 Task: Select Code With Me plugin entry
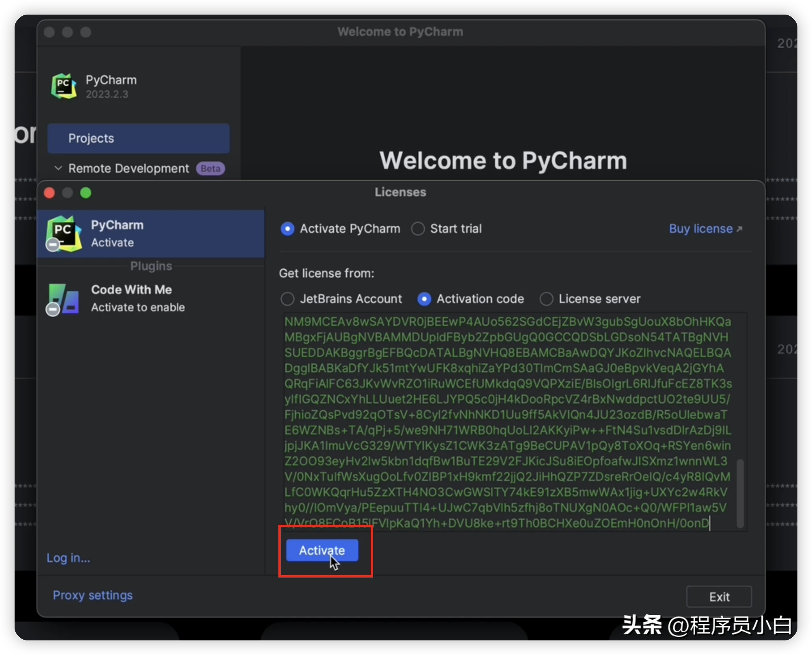point(151,299)
